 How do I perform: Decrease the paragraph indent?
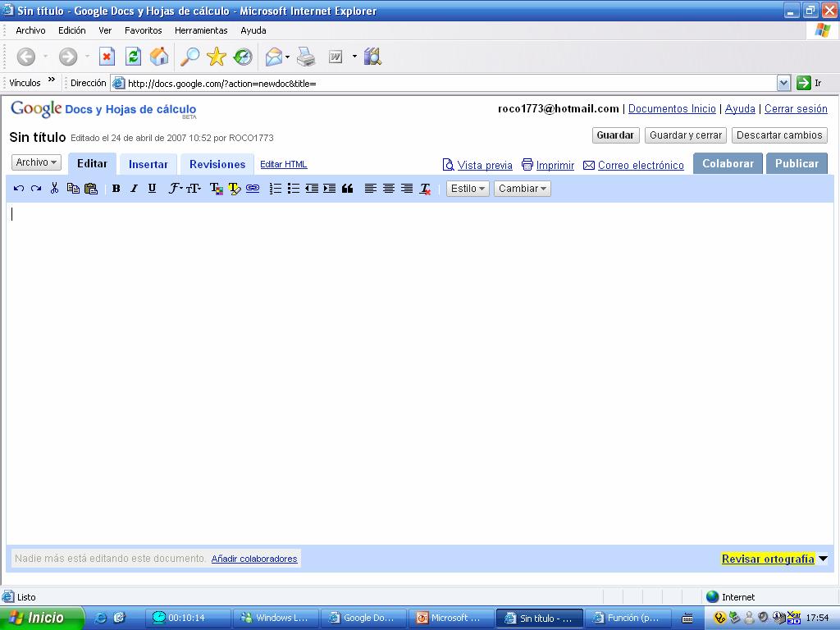312,189
